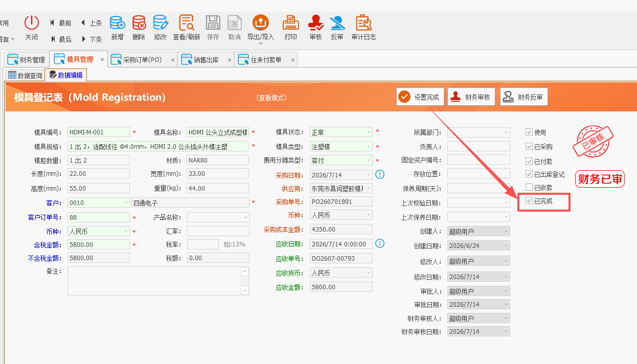The width and height of the screenshot is (637, 364).
Task: Toggle the 已收款 checkbox
Action: (529, 187)
